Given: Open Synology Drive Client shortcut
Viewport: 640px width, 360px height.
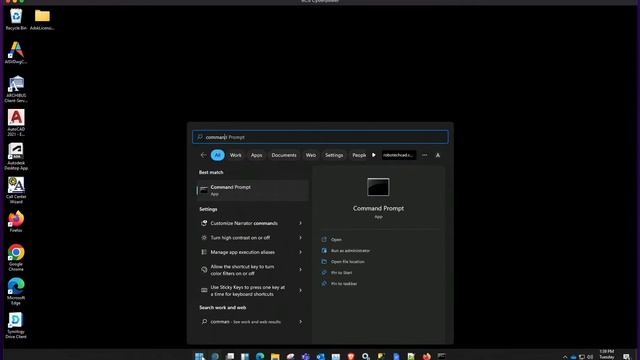Looking at the screenshot, I should (16, 325).
